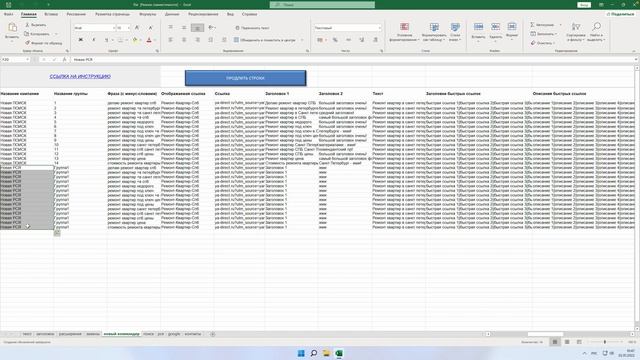Toggle underline Ч formatting
Image resolution: width=640 pixels, height=360 pixels.
(106, 40)
